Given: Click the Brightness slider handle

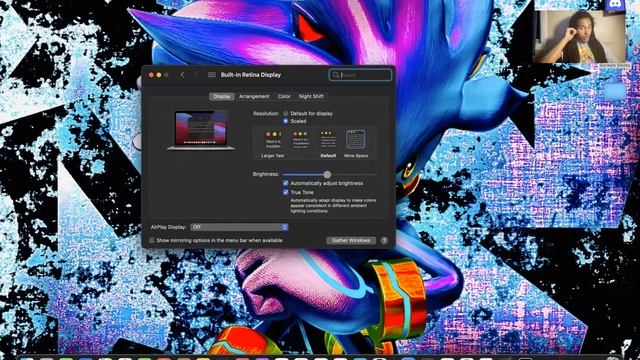Looking at the screenshot, I should coord(327,174).
